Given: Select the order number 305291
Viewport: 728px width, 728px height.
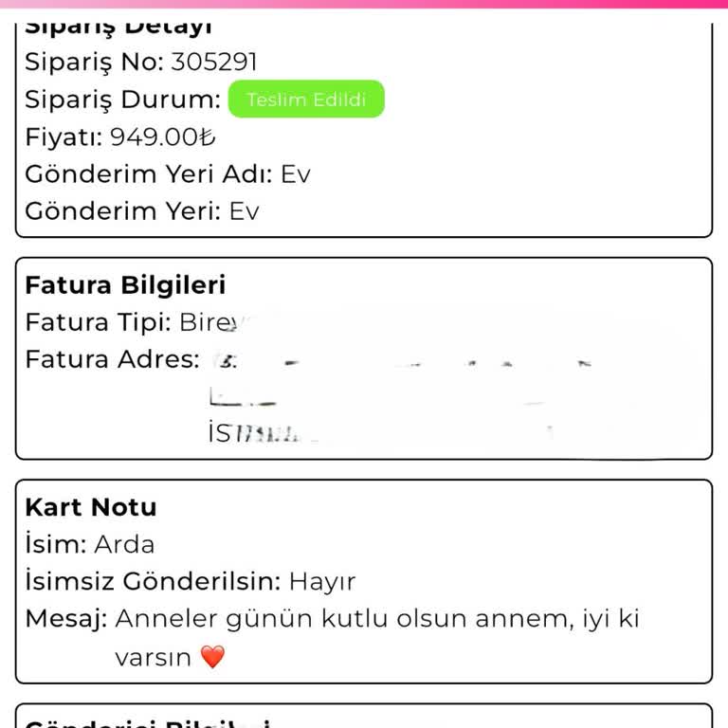Looking at the screenshot, I should click(214, 63).
